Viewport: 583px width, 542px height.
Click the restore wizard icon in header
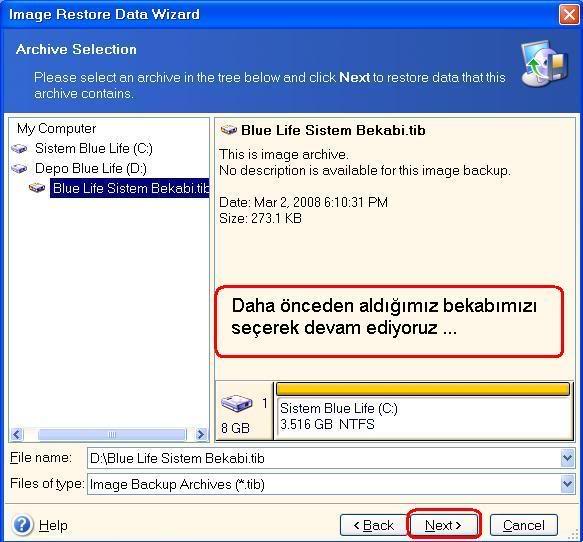click(544, 64)
